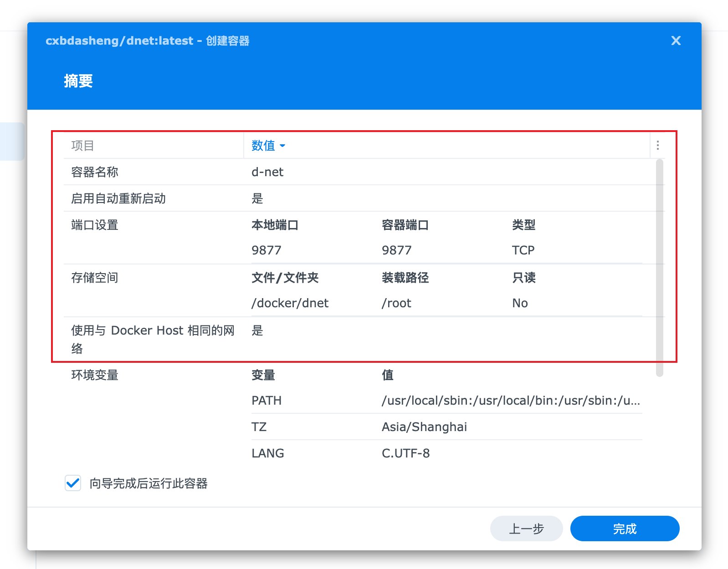Click the /root mount path value
The width and height of the screenshot is (728, 569).
[396, 303]
